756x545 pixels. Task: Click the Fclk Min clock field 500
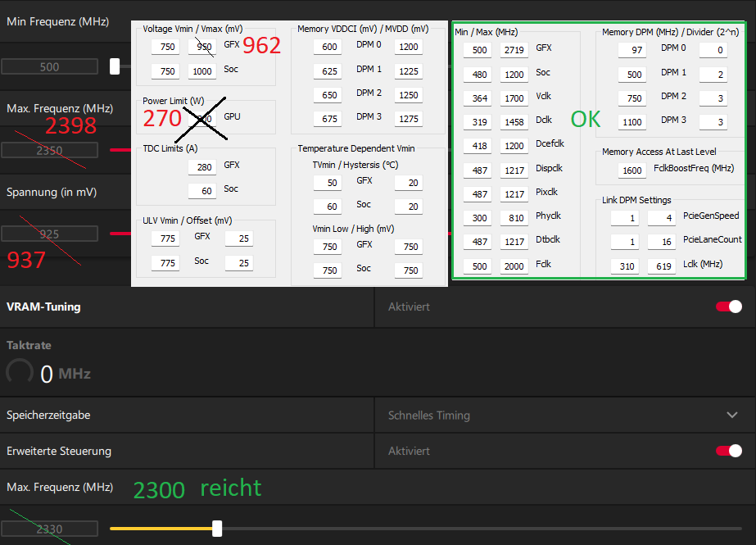pyautogui.click(x=478, y=266)
